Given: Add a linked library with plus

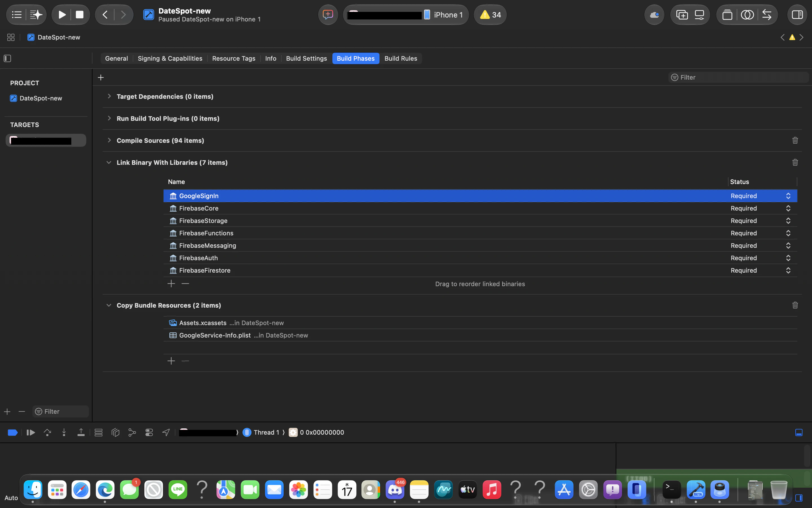Looking at the screenshot, I should (x=171, y=284).
